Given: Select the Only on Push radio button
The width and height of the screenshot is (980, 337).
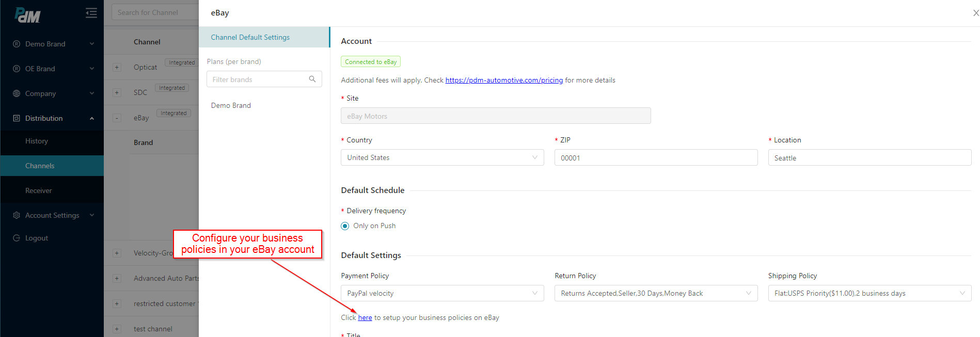Looking at the screenshot, I should pyautogui.click(x=345, y=226).
